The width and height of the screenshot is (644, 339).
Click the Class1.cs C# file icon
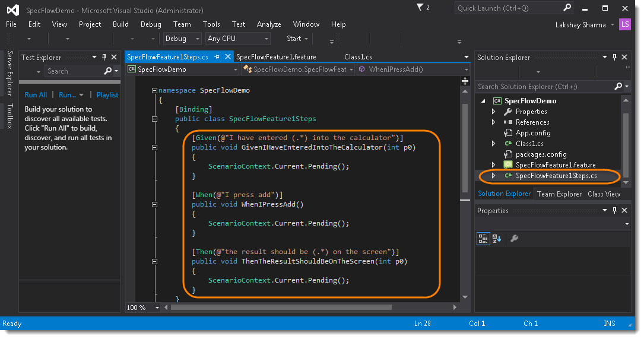pyautogui.click(x=508, y=144)
